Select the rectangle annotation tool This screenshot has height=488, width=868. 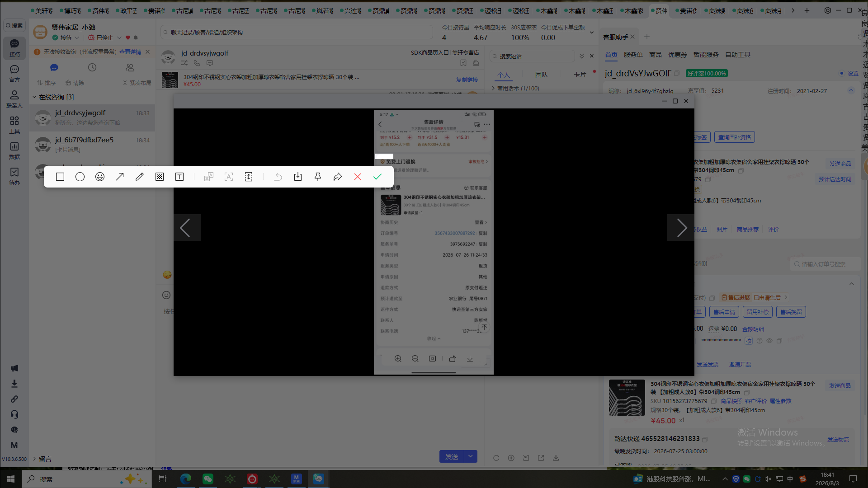[60, 177]
